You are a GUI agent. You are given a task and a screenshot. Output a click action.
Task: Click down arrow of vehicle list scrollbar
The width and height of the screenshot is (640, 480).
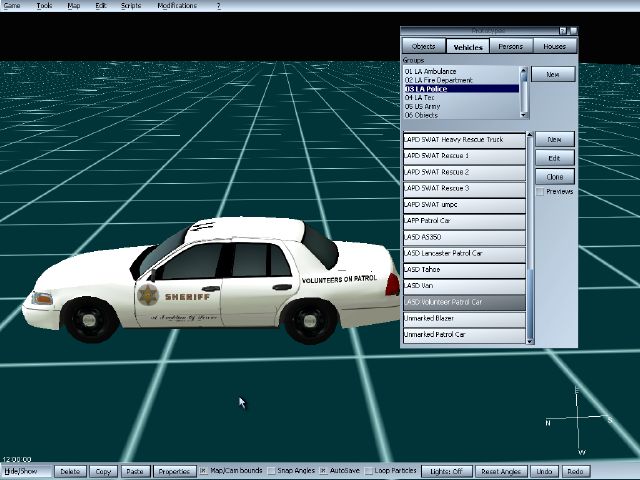[x=530, y=341]
